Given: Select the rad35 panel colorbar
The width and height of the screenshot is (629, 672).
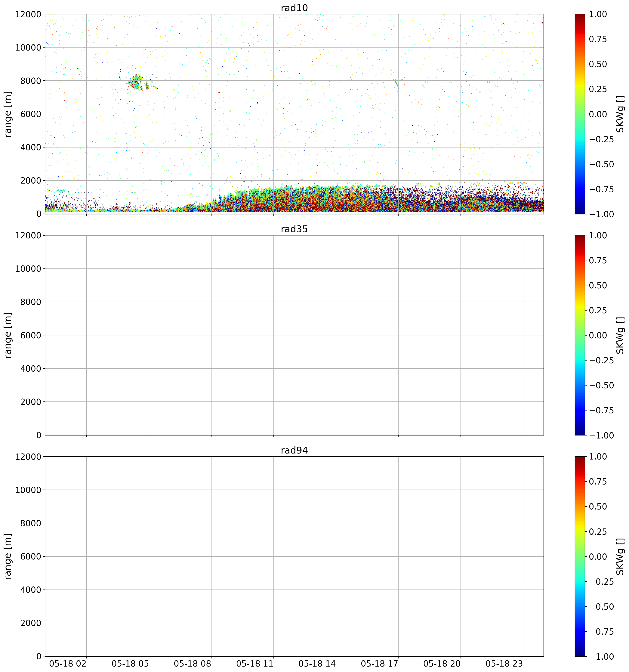Looking at the screenshot, I should point(580,335).
